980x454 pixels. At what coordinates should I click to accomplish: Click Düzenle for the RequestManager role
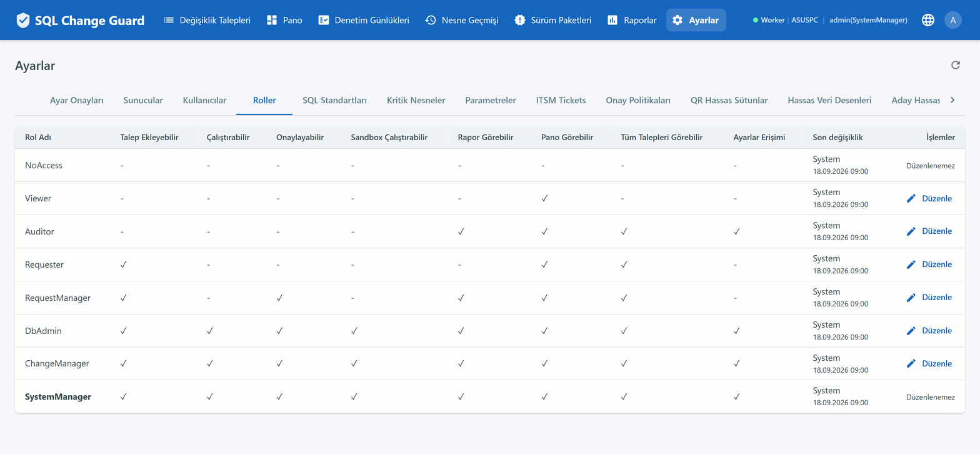pyautogui.click(x=929, y=298)
